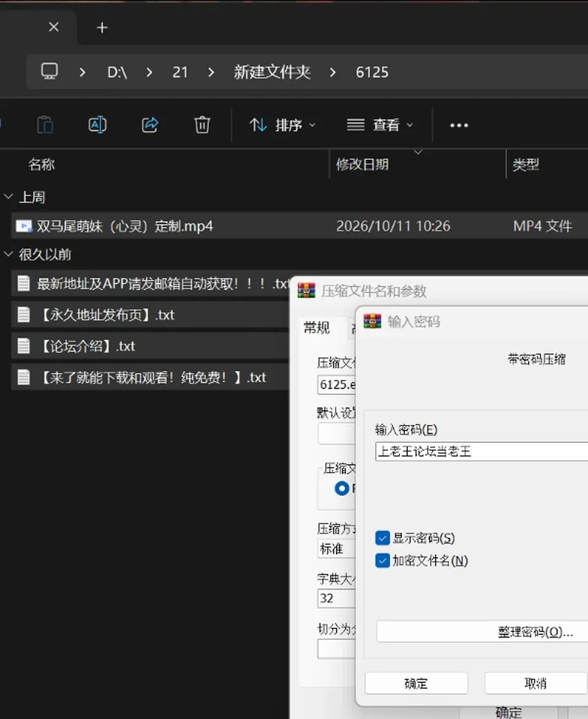Close the current Explorer tab

tap(54, 28)
